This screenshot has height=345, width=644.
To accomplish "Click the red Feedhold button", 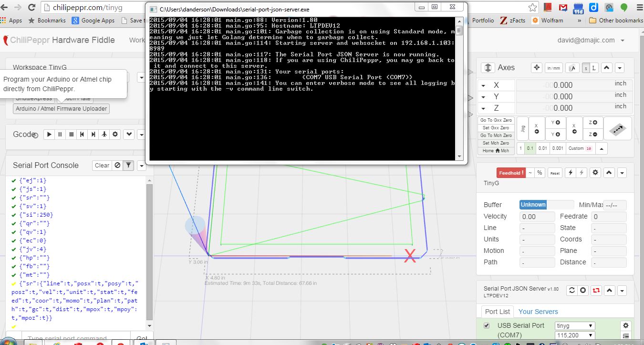I will [x=510, y=173].
